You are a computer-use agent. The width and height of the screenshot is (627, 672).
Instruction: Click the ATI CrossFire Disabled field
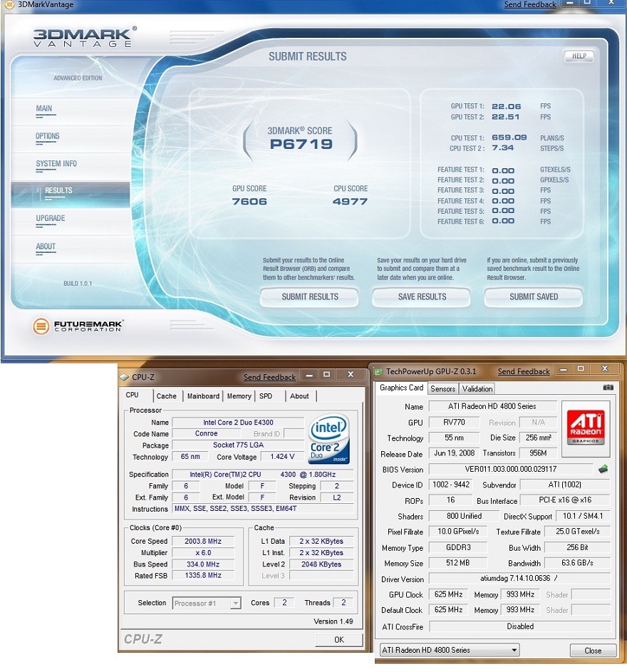(520, 626)
